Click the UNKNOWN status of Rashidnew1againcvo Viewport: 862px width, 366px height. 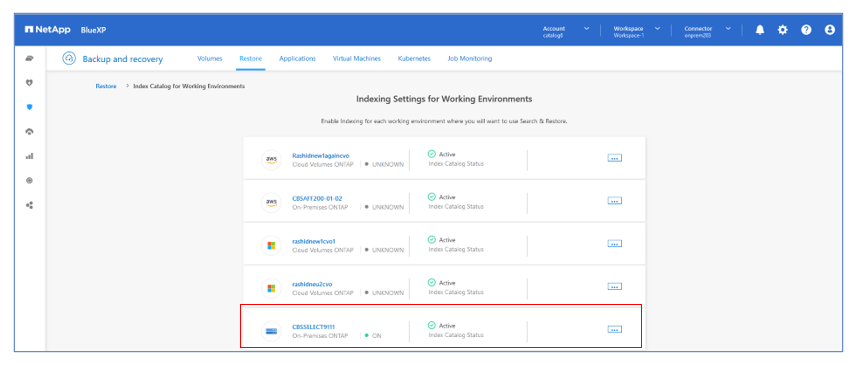click(x=384, y=164)
